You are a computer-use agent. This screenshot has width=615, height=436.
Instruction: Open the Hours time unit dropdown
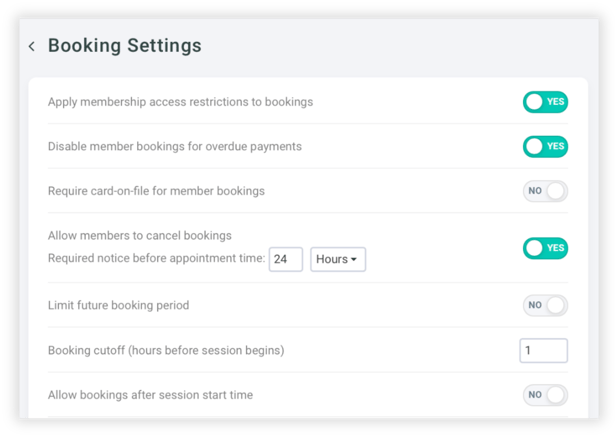point(338,260)
